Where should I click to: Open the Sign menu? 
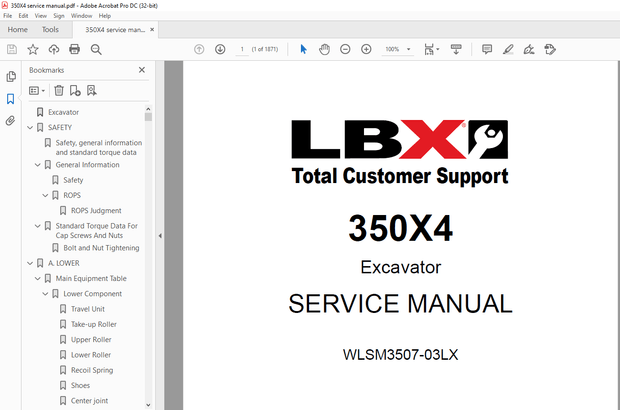click(x=59, y=16)
